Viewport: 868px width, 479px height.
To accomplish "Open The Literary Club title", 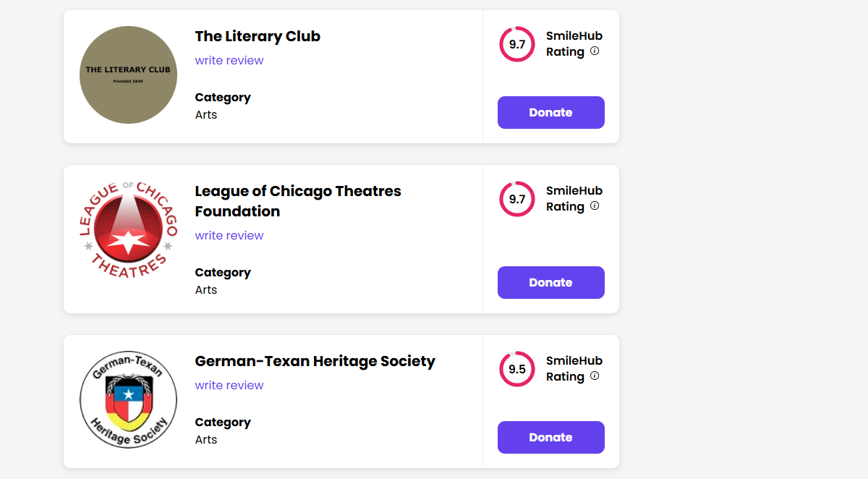I will (x=258, y=36).
